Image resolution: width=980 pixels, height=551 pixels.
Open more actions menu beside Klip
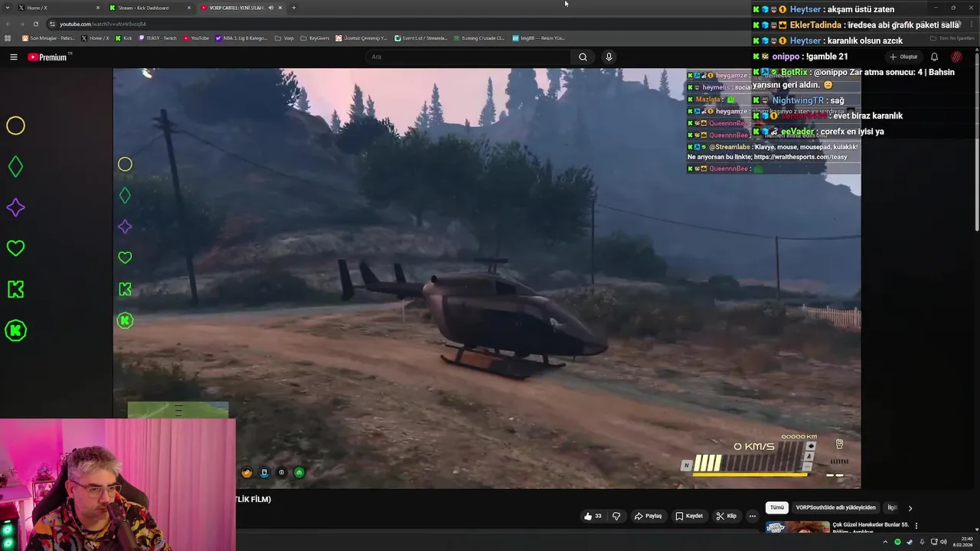pos(752,516)
